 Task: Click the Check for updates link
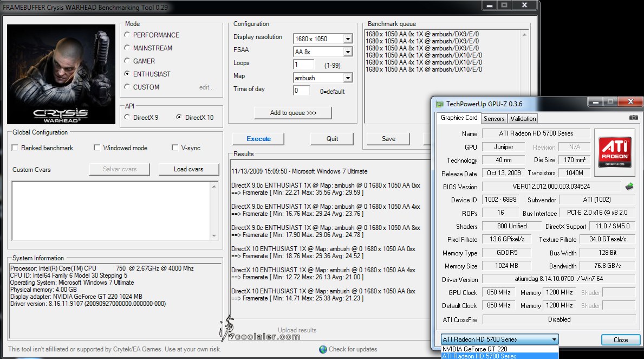(x=353, y=349)
